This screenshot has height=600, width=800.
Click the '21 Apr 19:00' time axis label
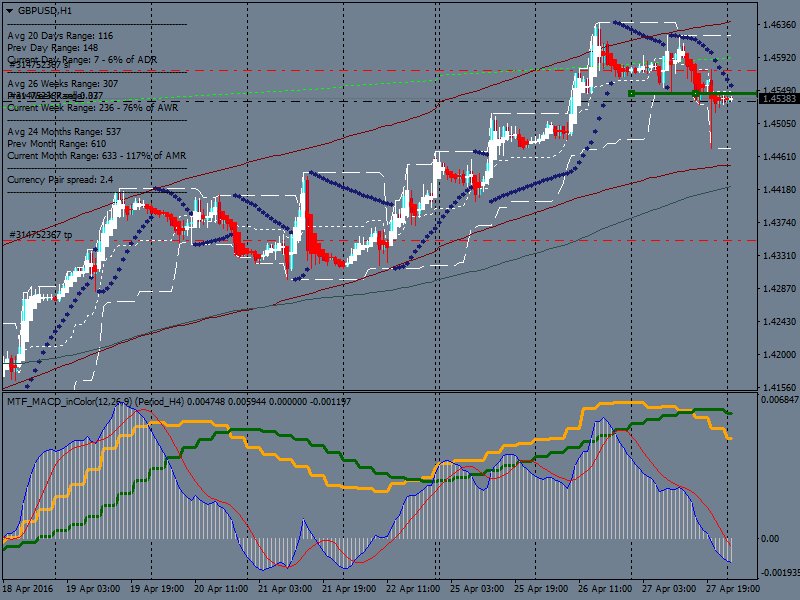(x=349, y=589)
